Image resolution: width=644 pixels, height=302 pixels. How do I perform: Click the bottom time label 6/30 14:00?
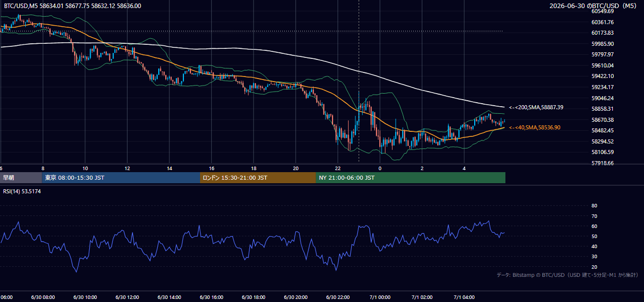[169, 297]
